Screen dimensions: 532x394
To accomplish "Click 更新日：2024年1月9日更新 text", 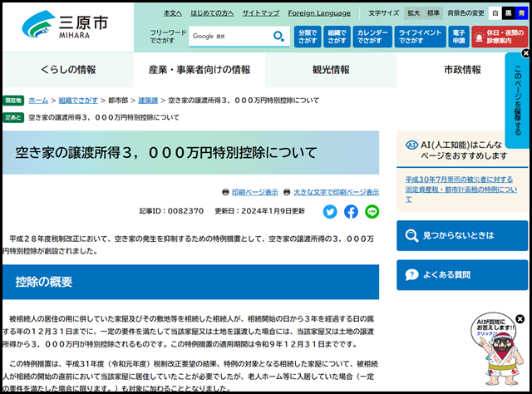I will coord(259,211).
